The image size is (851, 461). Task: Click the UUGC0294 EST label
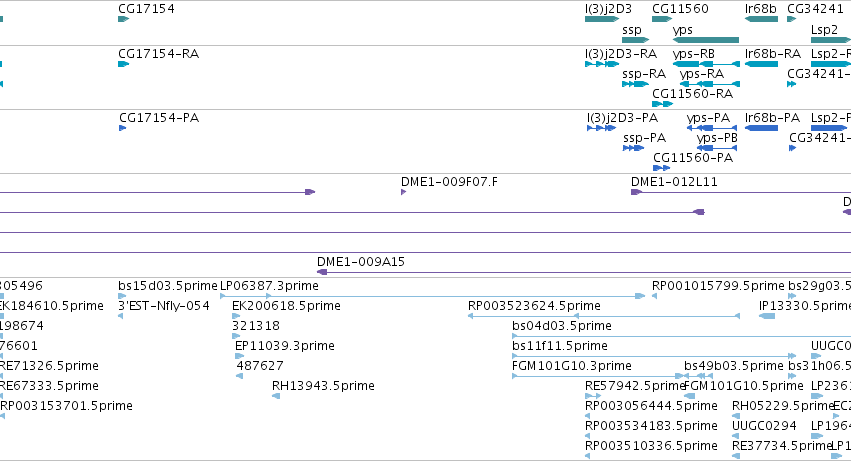764,426
